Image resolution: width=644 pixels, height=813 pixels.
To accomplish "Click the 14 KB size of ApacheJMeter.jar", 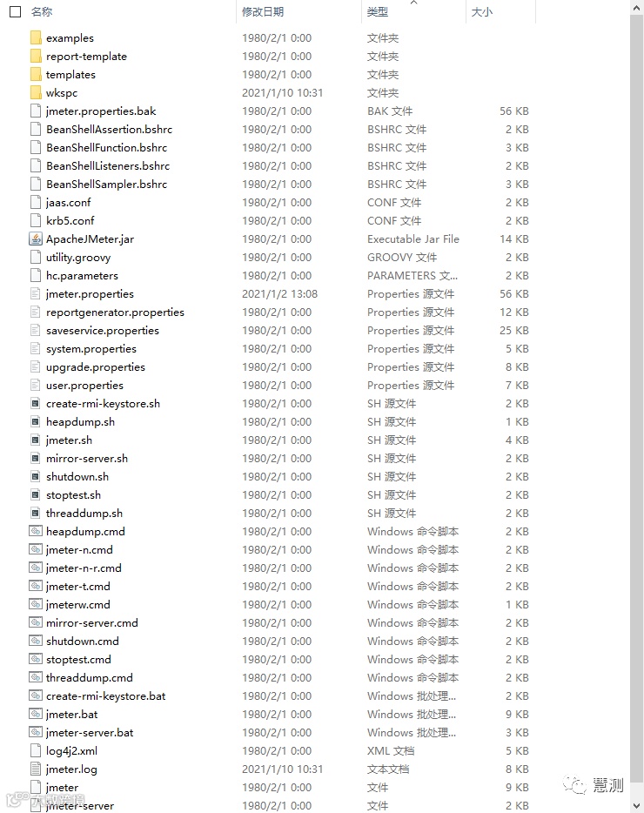I will point(513,239).
